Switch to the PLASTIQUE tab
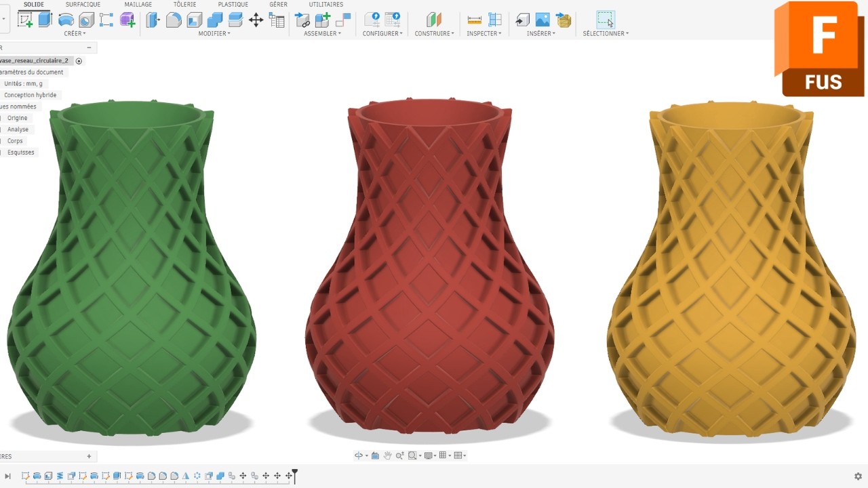 tap(233, 4)
